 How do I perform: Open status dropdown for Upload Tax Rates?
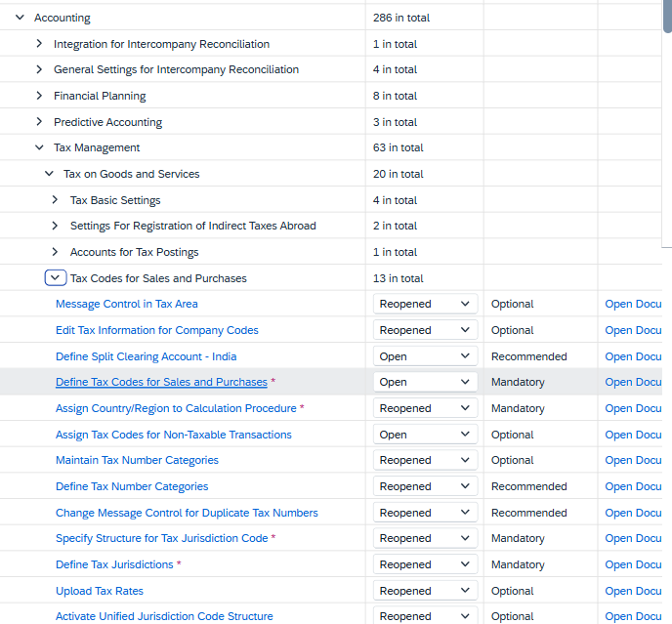pyautogui.click(x=425, y=591)
